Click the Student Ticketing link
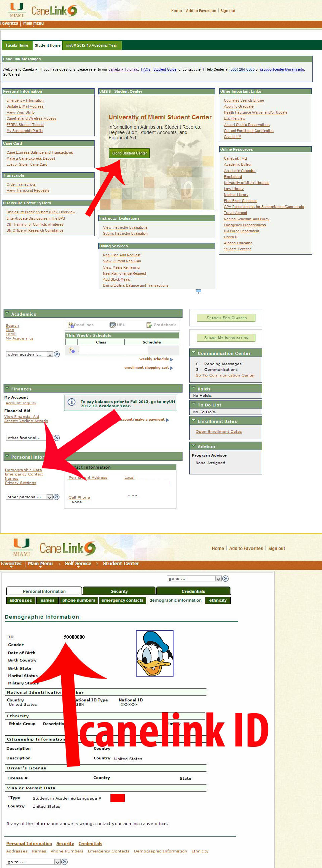 238,249
